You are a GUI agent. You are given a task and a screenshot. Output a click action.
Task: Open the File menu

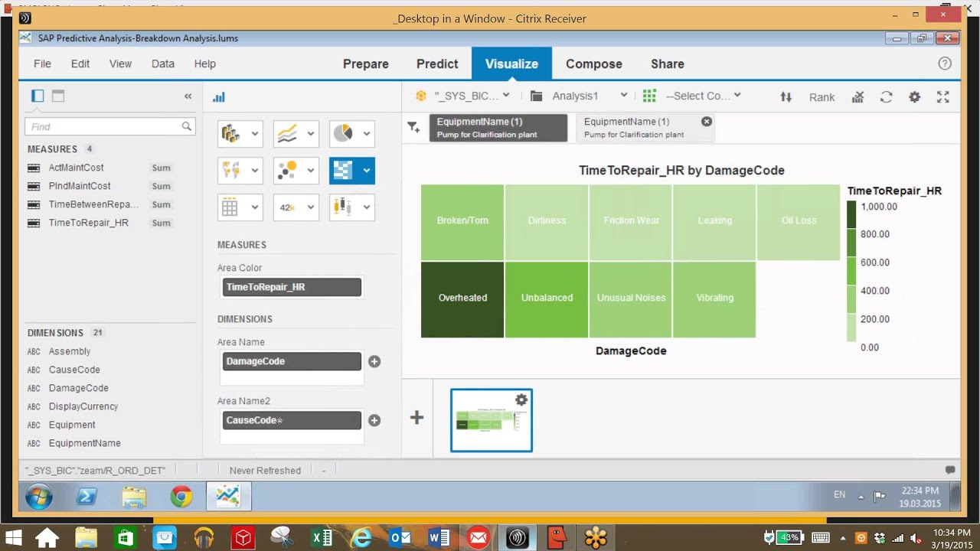[42, 64]
